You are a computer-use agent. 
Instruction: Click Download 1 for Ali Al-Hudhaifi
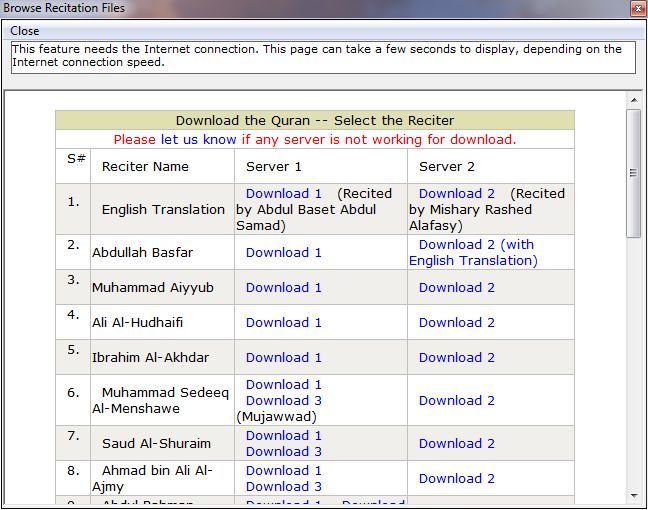[x=284, y=323]
